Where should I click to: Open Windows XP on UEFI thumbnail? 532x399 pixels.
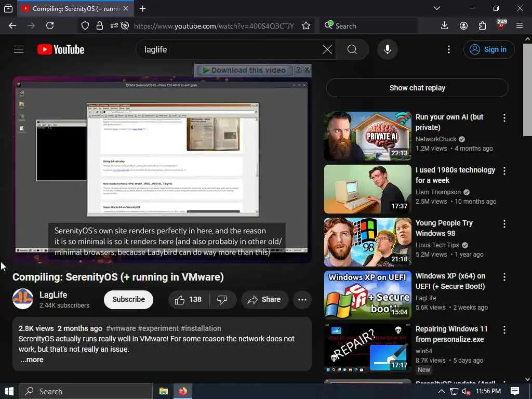point(368,295)
